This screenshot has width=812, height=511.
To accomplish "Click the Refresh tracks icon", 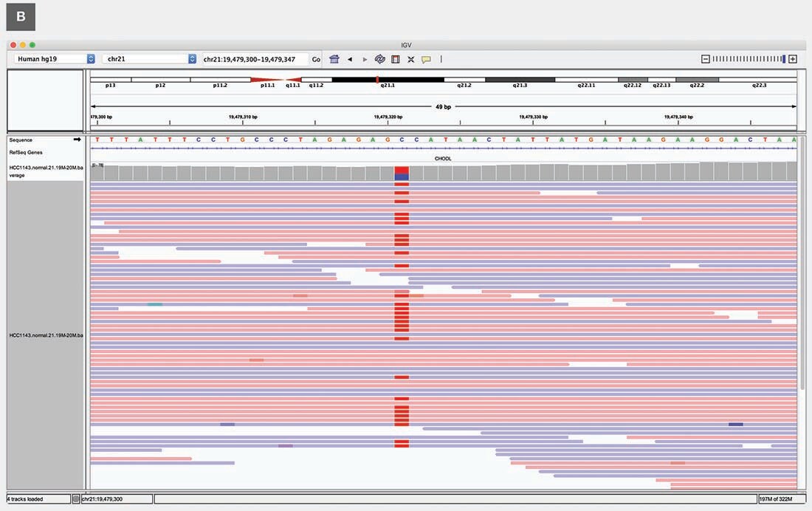I will click(379, 59).
